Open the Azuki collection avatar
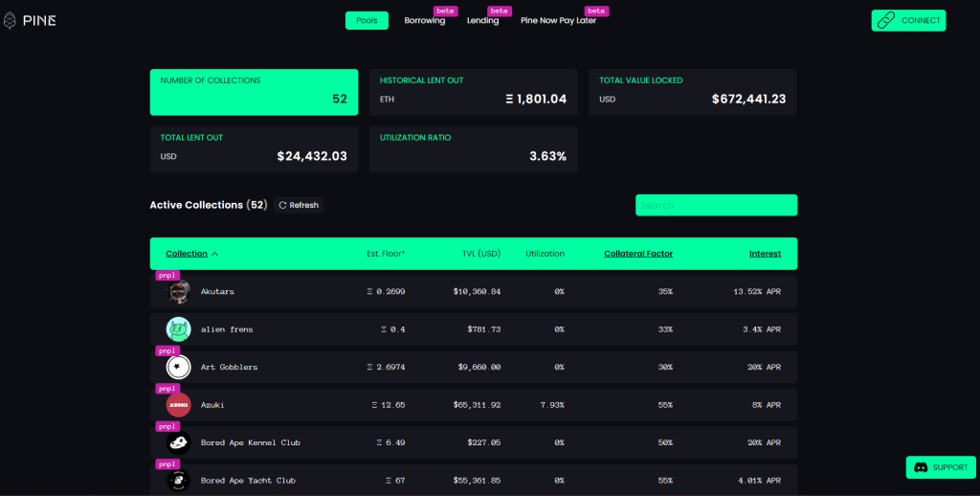Screen dimensions: 980x496 (178, 405)
